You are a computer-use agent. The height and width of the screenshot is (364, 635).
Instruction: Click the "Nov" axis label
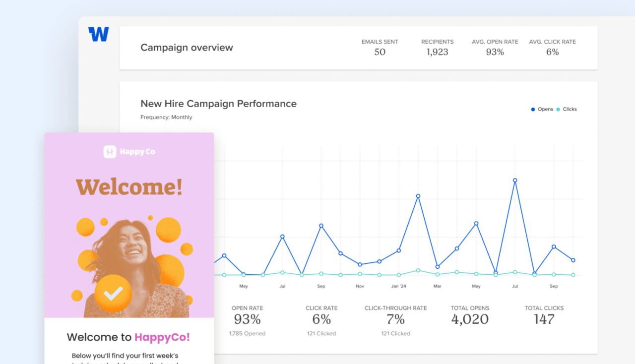[x=360, y=286]
